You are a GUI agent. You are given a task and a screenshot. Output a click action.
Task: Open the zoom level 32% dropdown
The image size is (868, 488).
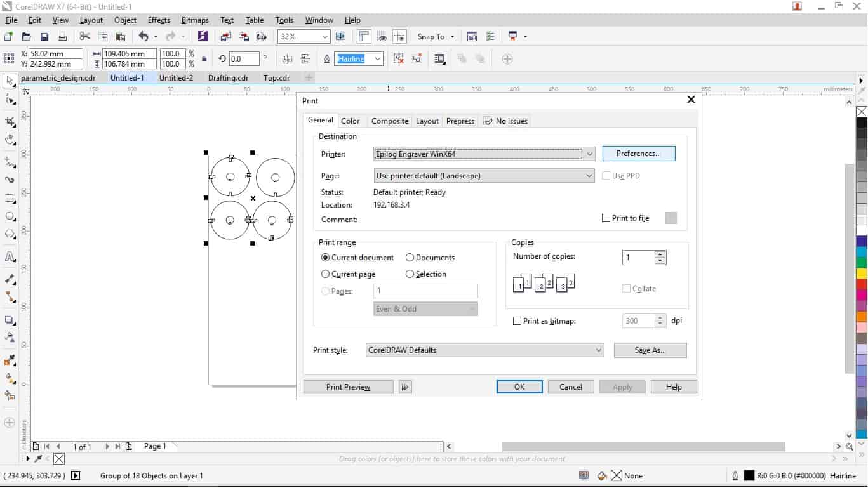325,37
